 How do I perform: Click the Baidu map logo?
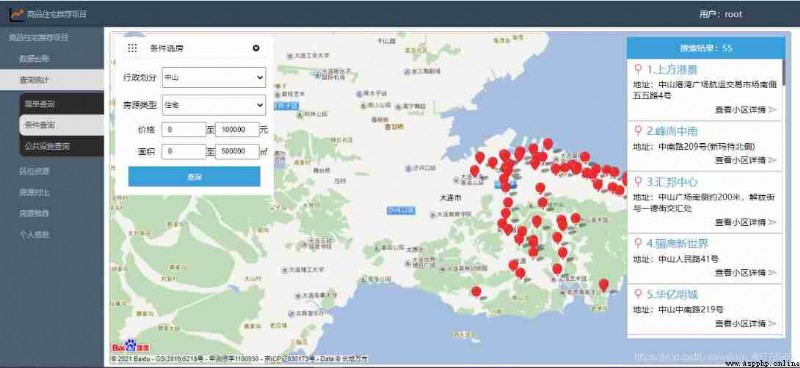click(131, 346)
